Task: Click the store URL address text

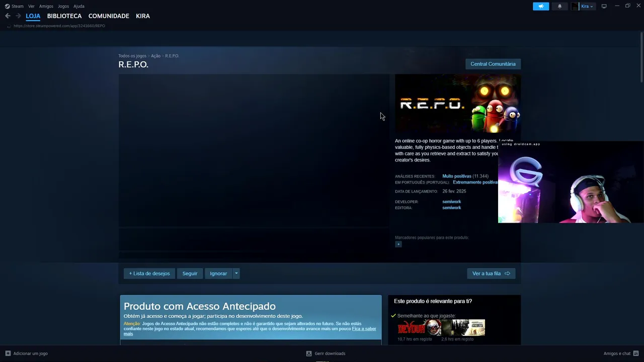Action: [x=59, y=26]
